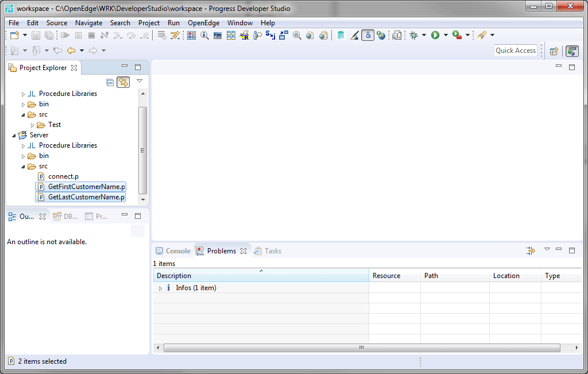
Task: Click the Step Over icon
Action: tap(131, 35)
